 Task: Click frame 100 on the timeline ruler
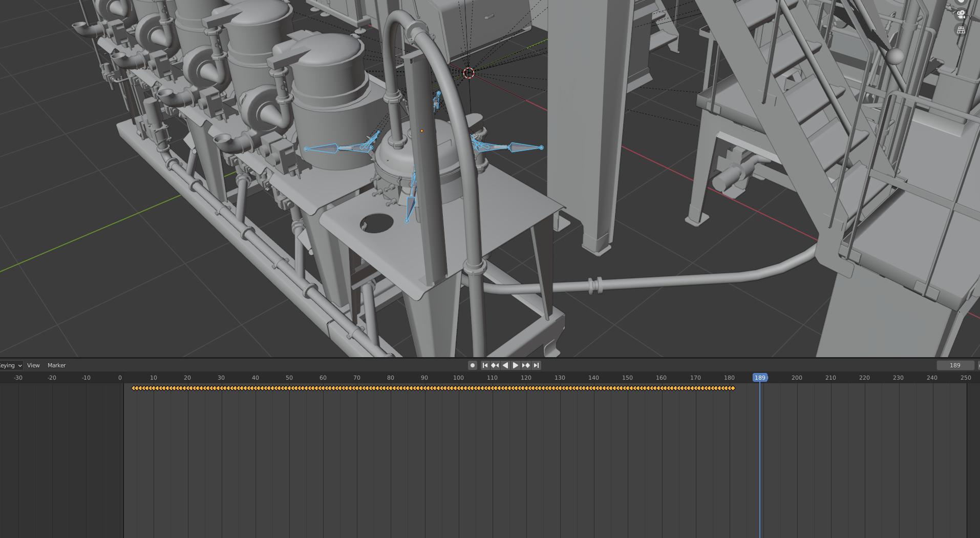click(x=458, y=378)
